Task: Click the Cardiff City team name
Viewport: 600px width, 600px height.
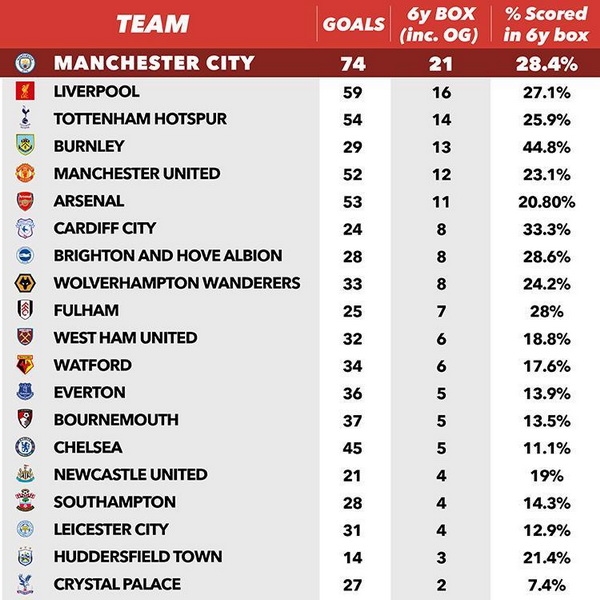Action: pyautogui.click(x=104, y=228)
